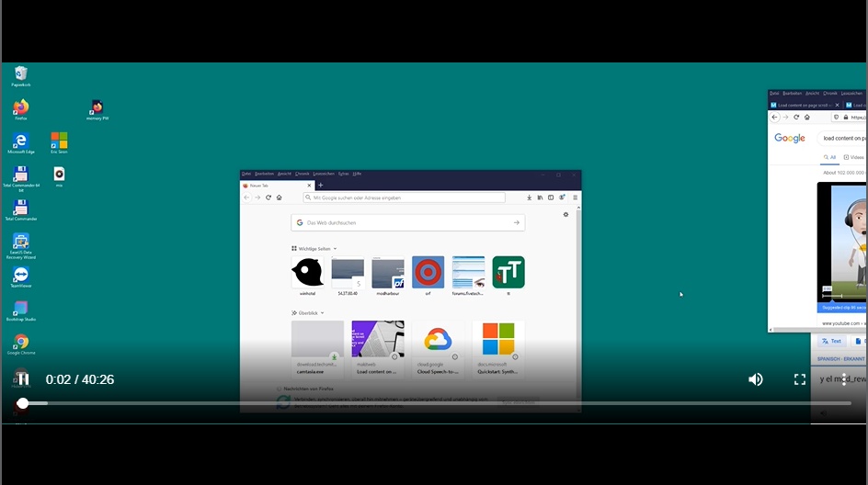Click the forward arrow in the center Firefox window
Image resolution: width=868 pixels, height=485 pixels.
click(257, 197)
